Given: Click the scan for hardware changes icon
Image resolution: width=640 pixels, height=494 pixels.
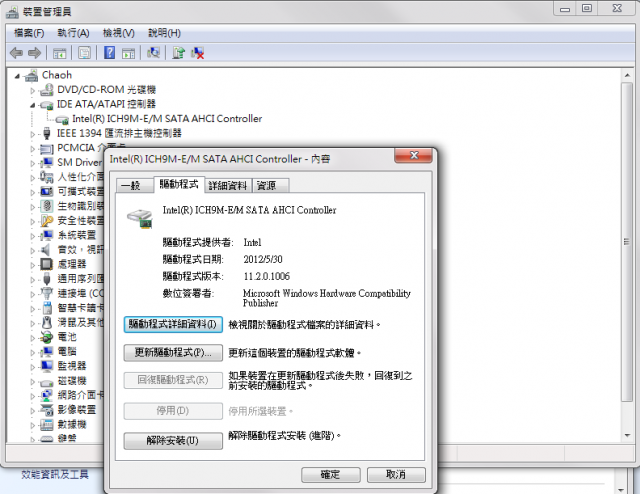Looking at the screenshot, I should point(153,53).
